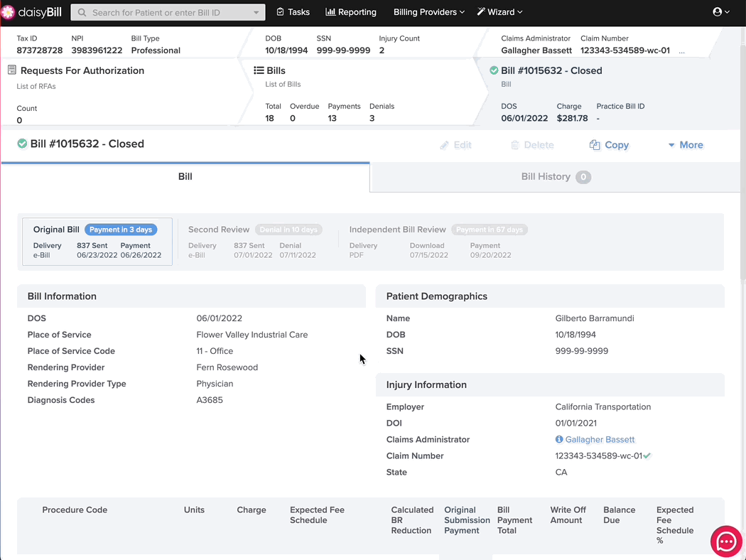
Task: Click the daisyBill flower logo
Action: pos(8,12)
